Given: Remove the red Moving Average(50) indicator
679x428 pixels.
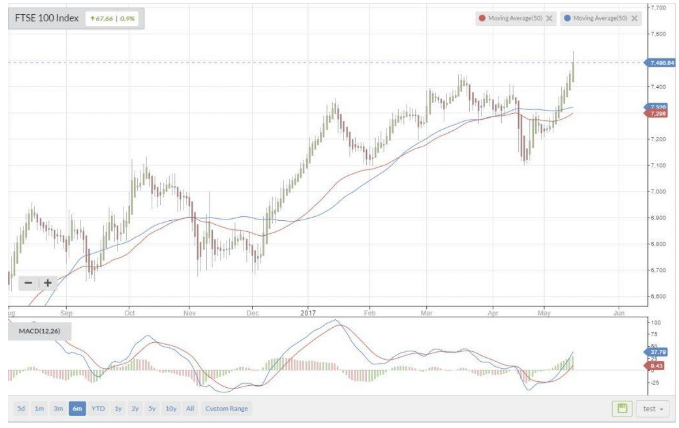Looking at the screenshot, I should [549, 18].
